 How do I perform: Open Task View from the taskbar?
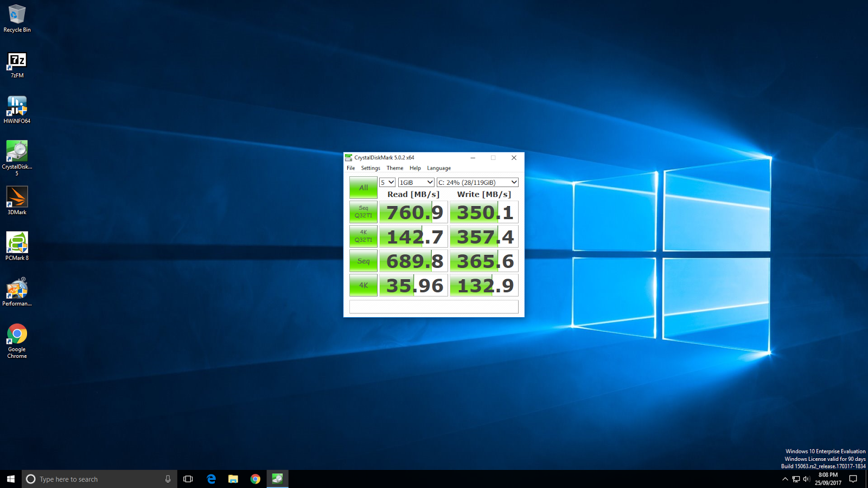(x=188, y=479)
